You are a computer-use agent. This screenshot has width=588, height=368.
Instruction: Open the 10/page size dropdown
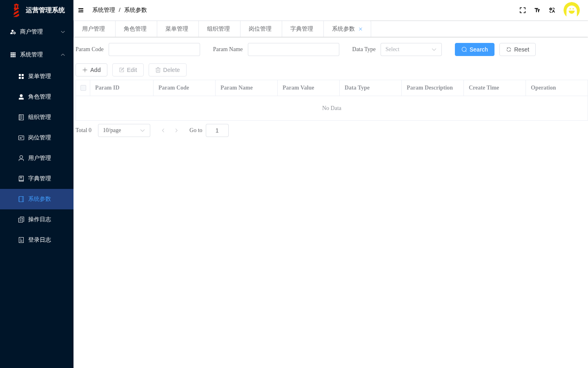[124, 130]
